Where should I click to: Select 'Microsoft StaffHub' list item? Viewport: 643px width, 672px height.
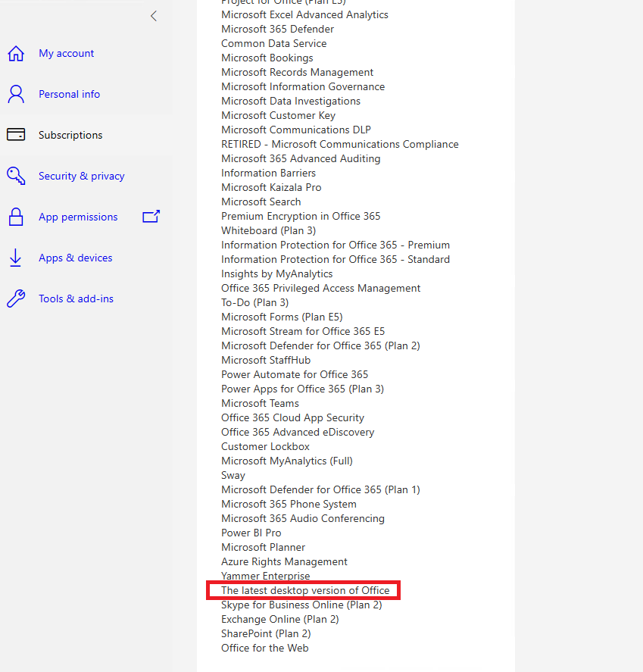click(266, 360)
